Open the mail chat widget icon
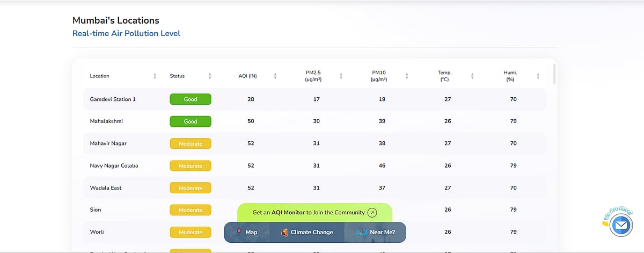 pyautogui.click(x=621, y=226)
